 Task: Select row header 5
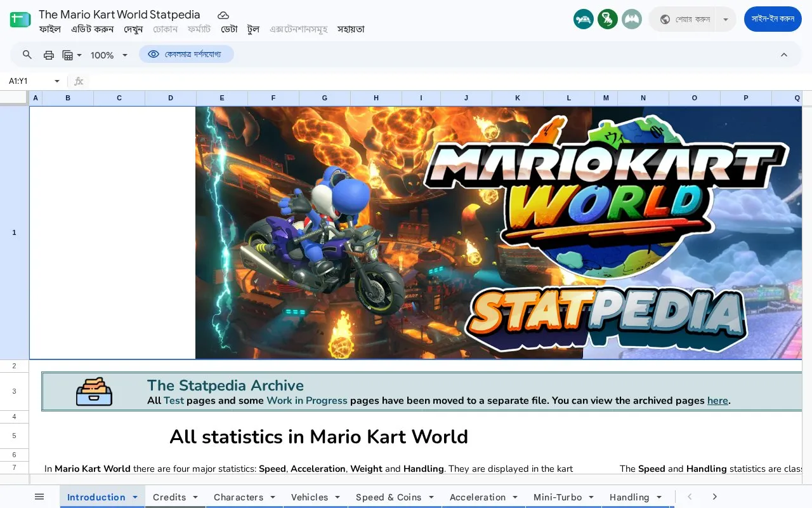point(14,436)
